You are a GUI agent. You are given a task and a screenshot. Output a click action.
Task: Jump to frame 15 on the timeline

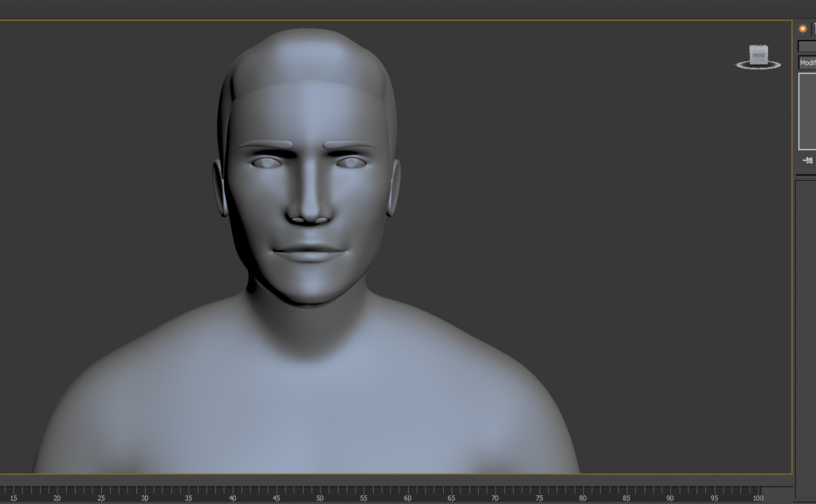13,493
